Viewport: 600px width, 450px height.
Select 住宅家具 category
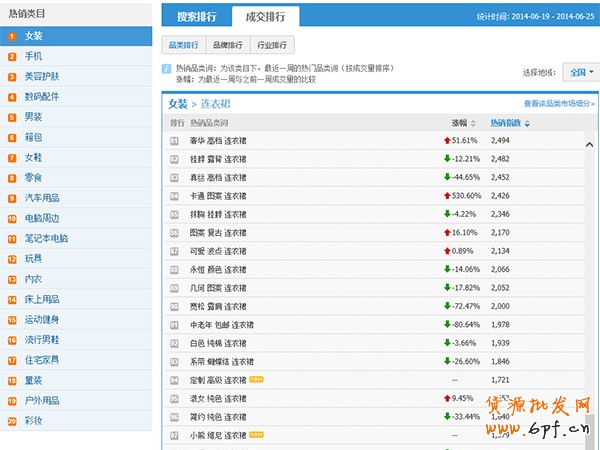click(x=76, y=360)
